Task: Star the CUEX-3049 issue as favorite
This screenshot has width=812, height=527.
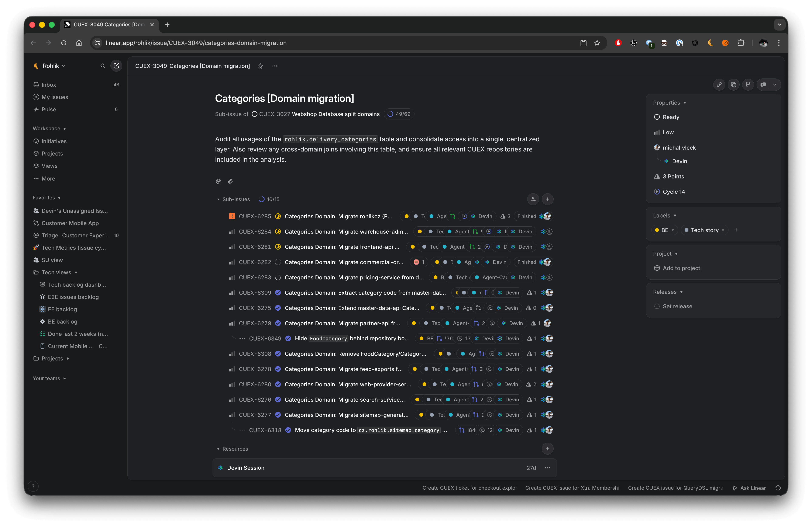Action: [x=260, y=66]
